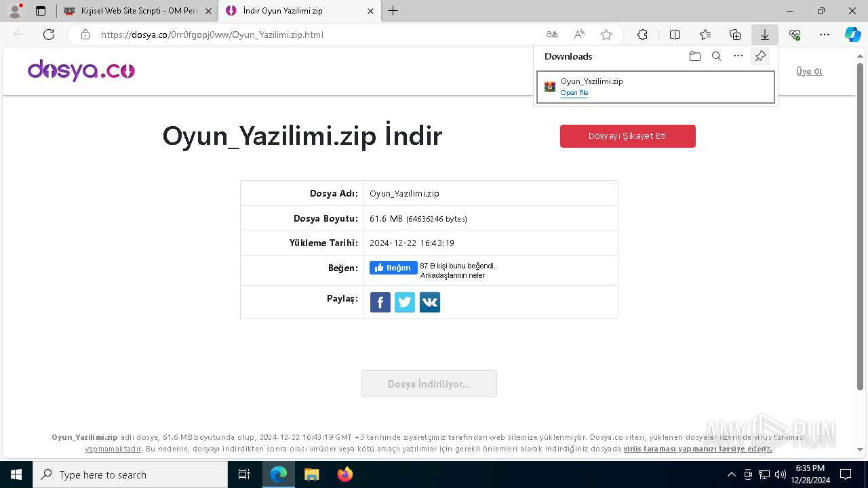868x488 pixels.
Task: Select Oyun_Yazilimi.zip download entry
Action: coord(656,87)
